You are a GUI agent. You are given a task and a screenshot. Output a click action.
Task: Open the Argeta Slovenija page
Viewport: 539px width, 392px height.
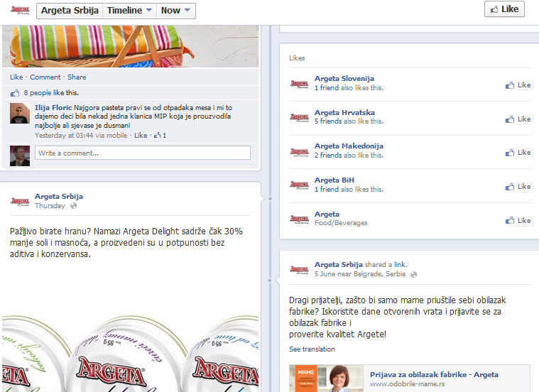tap(344, 78)
